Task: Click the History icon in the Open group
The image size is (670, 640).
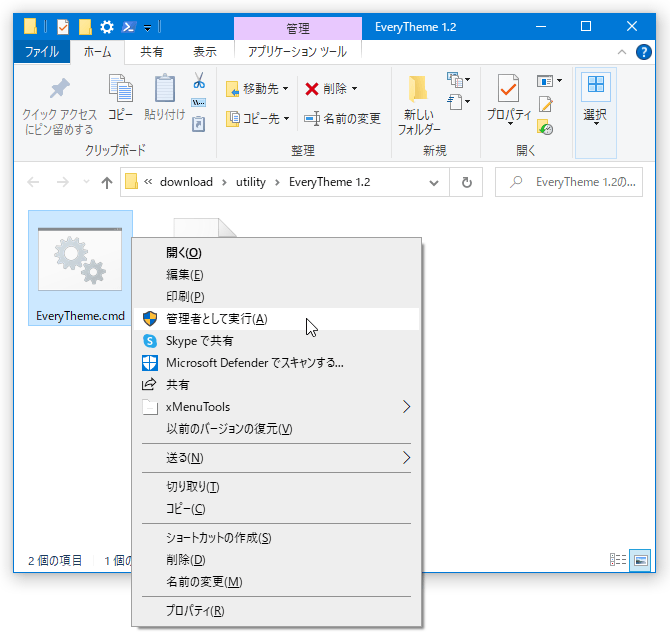Action: tap(546, 127)
